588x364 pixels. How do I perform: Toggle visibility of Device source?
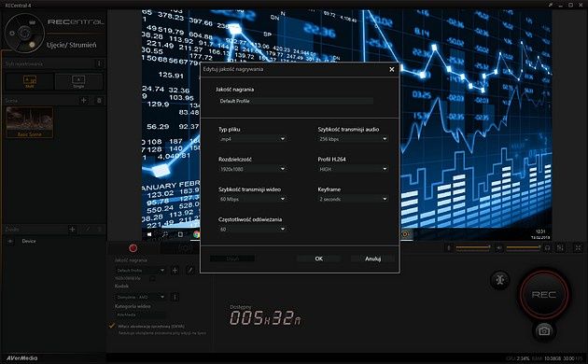[x=10, y=241]
